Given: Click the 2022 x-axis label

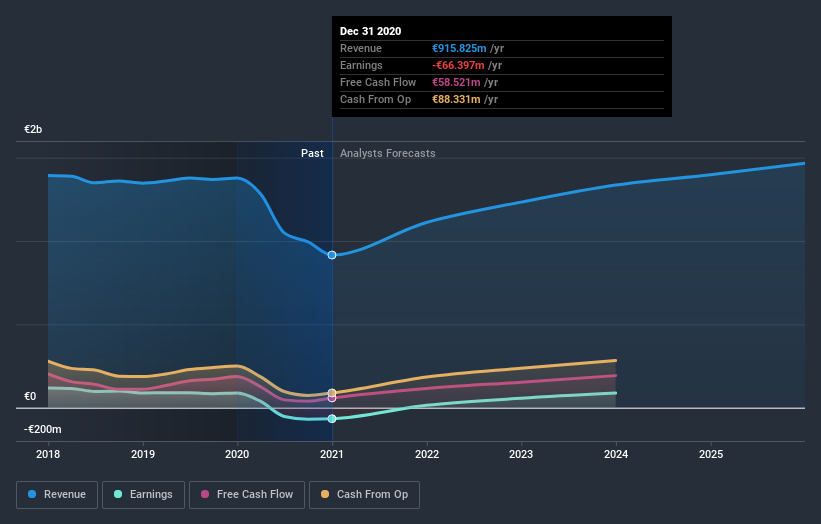Looking at the screenshot, I should click(x=427, y=454).
